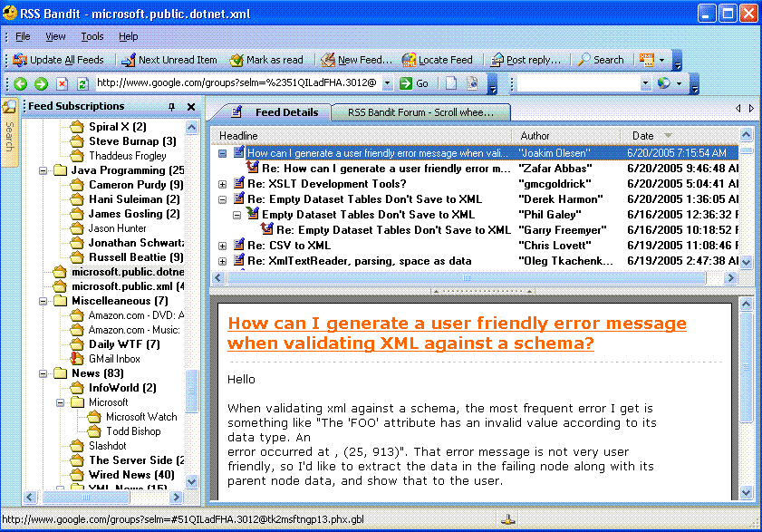
Task: Expand the XmlTextReader parsing thread
Action: tap(223, 262)
